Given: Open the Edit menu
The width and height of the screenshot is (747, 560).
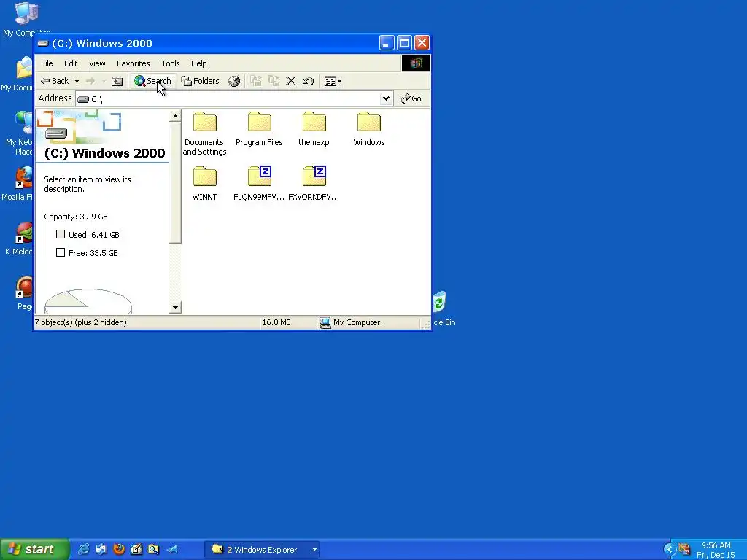Looking at the screenshot, I should pos(71,63).
